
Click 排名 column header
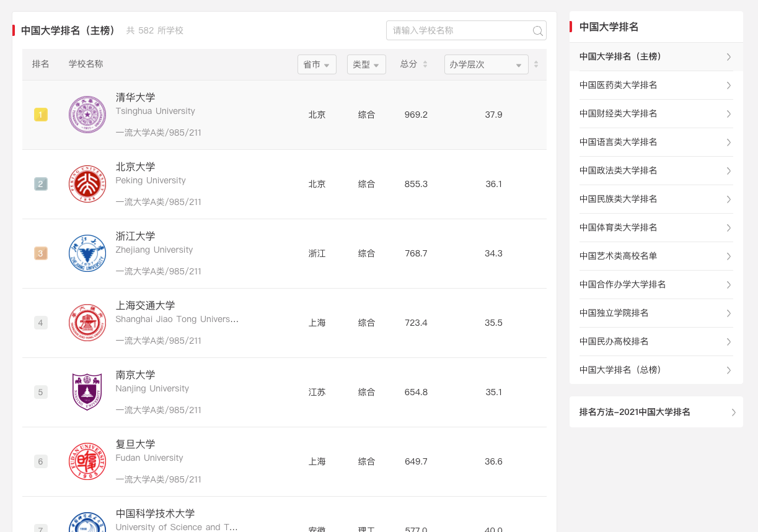click(41, 64)
